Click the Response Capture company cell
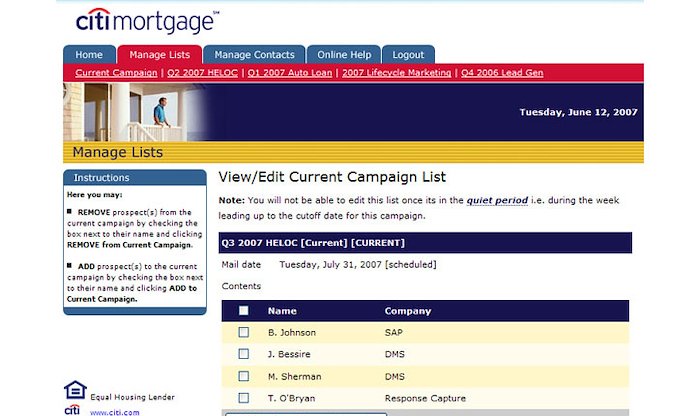This screenshot has width=700, height=416. pyautogui.click(x=425, y=398)
